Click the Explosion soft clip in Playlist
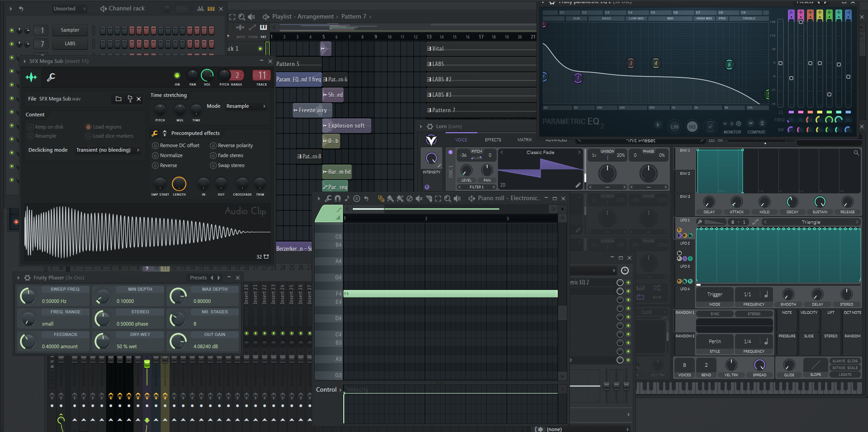868x432 pixels. pyautogui.click(x=346, y=126)
